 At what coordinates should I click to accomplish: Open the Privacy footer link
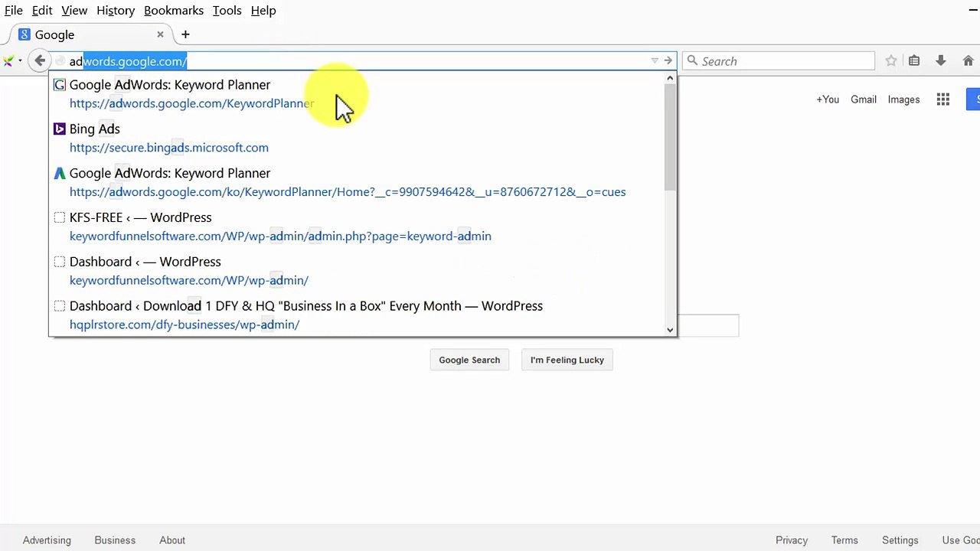[x=792, y=540]
